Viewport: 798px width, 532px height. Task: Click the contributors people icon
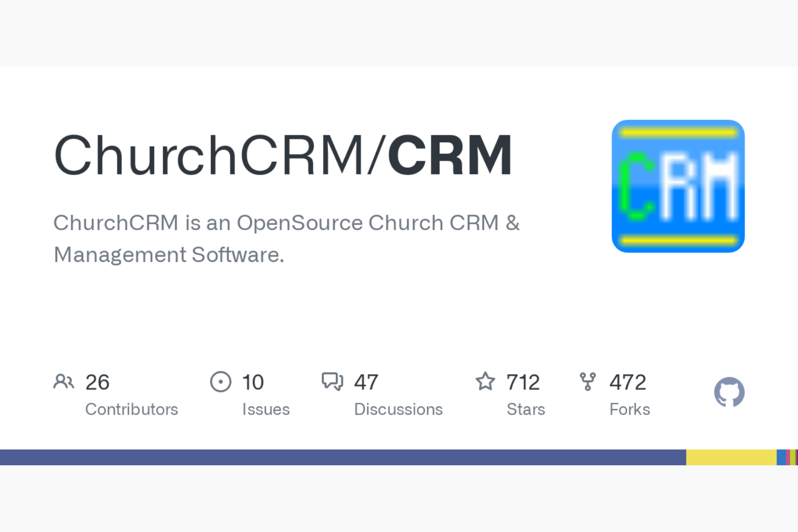pyautogui.click(x=64, y=382)
